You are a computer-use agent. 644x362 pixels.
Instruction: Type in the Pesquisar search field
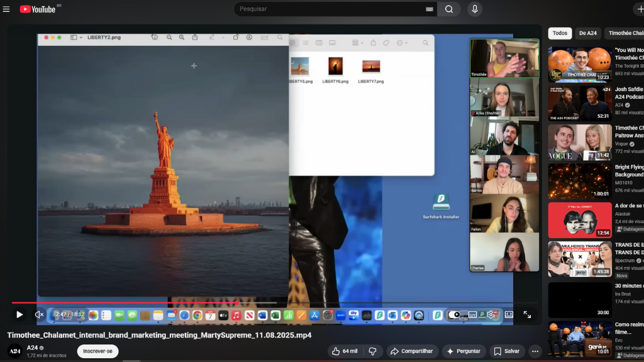click(327, 9)
